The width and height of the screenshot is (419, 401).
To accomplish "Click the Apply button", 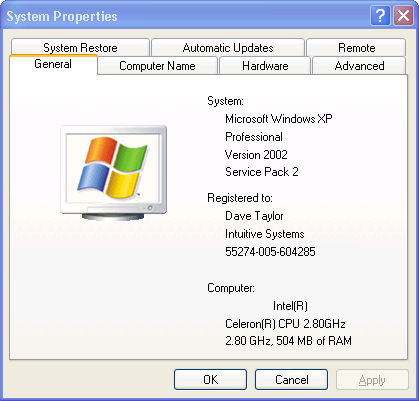I will point(372,379).
